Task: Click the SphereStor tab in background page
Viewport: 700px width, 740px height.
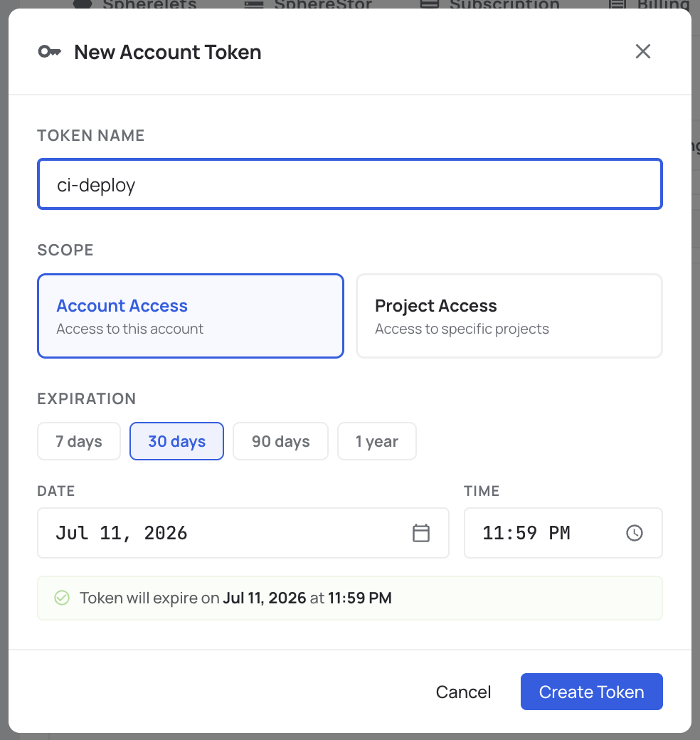Action: click(x=308, y=5)
